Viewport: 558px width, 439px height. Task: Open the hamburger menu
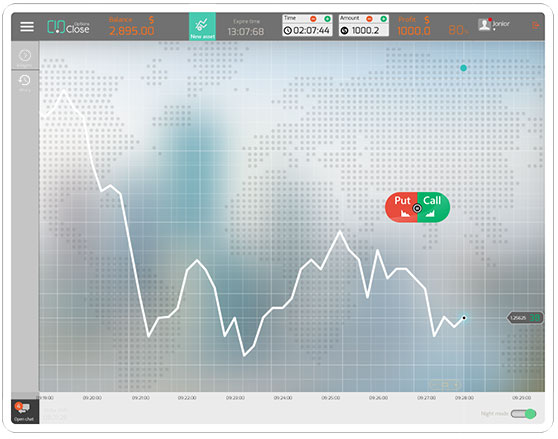tap(27, 26)
